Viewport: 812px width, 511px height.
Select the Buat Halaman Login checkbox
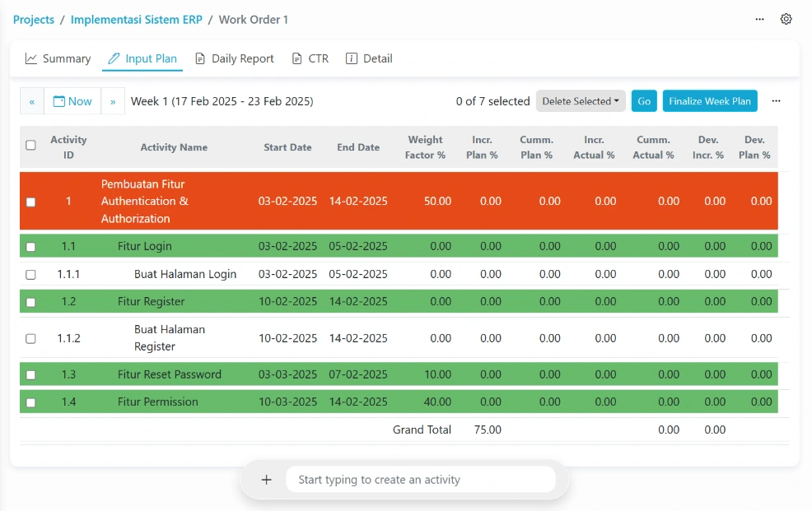pyautogui.click(x=30, y=275)
